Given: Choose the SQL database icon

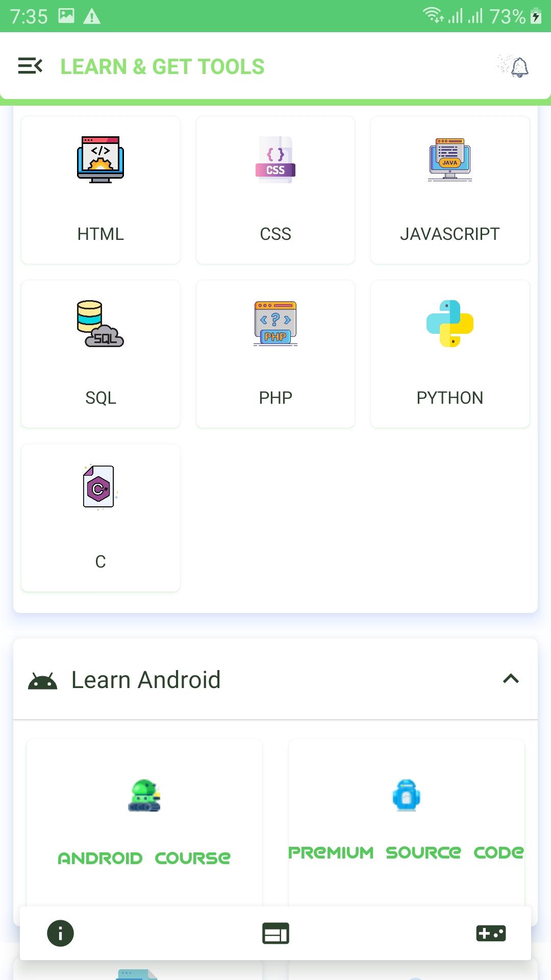Looking at the screenshot, I should click(101, 324).
